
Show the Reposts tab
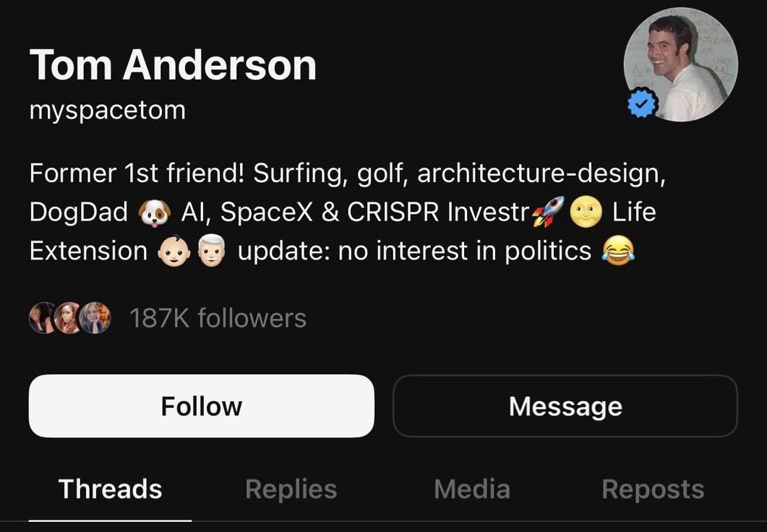653,489
